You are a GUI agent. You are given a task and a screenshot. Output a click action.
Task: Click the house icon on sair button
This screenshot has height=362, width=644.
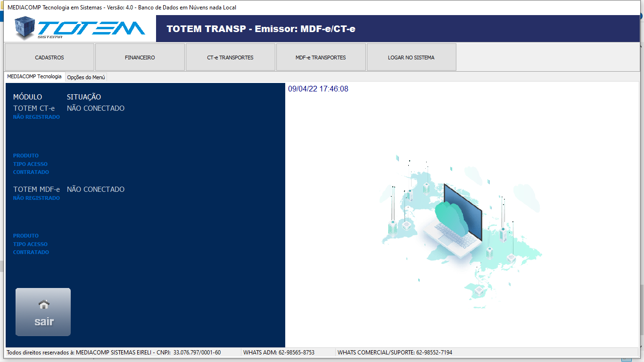point(44,304)
